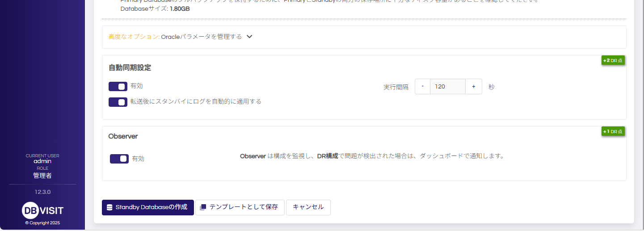The width and height of the screenshot is (644, 231).
Task: Click the admin current user name
Action: click(x=42, y=161)
